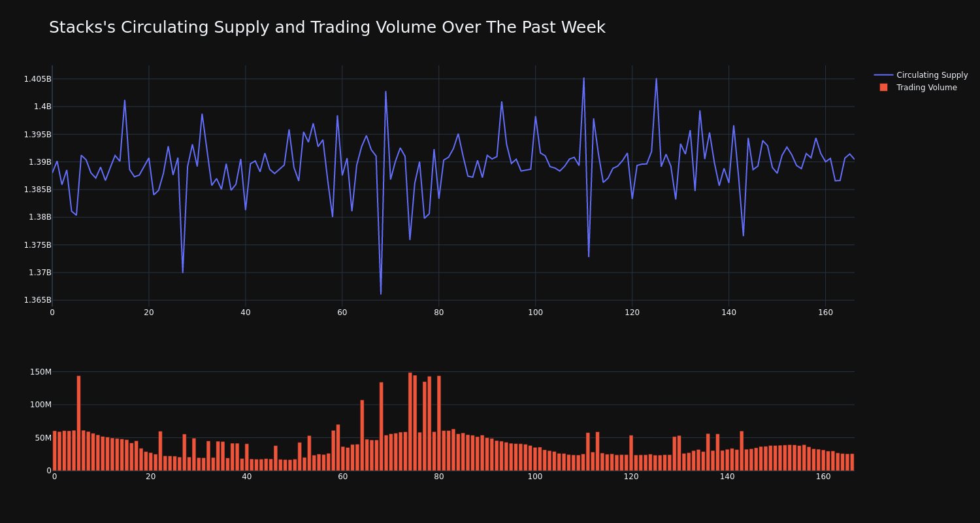Select the 1.38B y-axis label

[x=39, y=217]
